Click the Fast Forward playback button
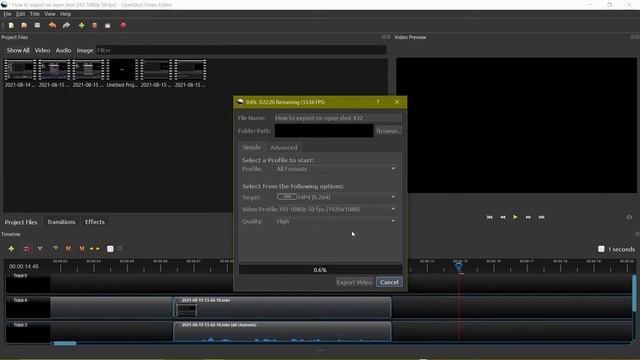The width and height of the screenshot is (640, 360). tap(528, 217)
